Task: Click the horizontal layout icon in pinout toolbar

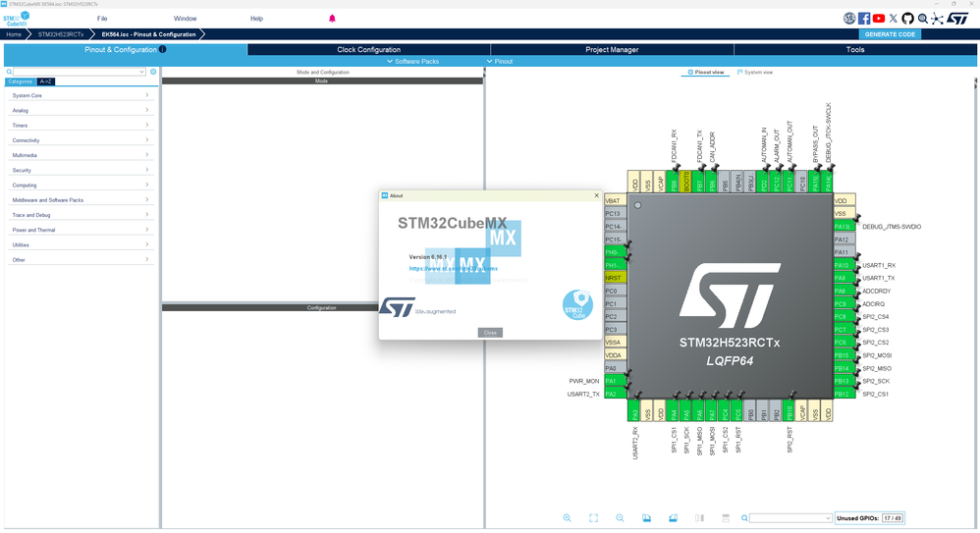Action: click(726, 518)
